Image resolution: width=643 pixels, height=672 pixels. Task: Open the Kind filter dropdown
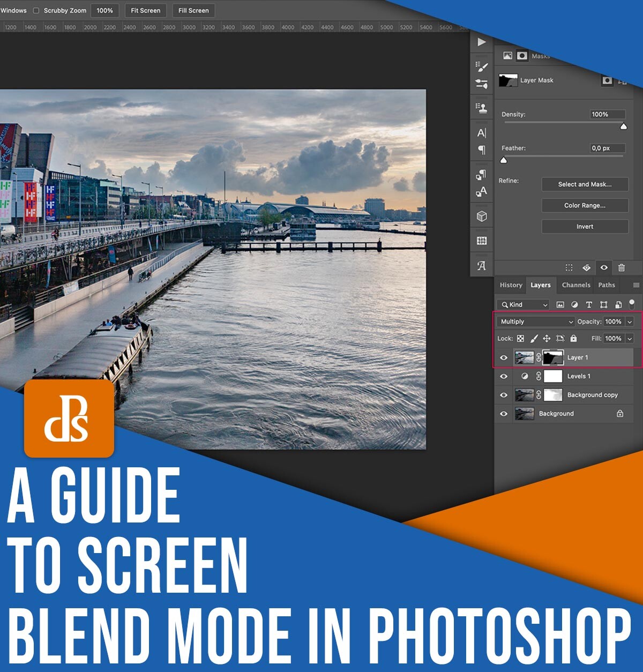click(x=523, y=305)
